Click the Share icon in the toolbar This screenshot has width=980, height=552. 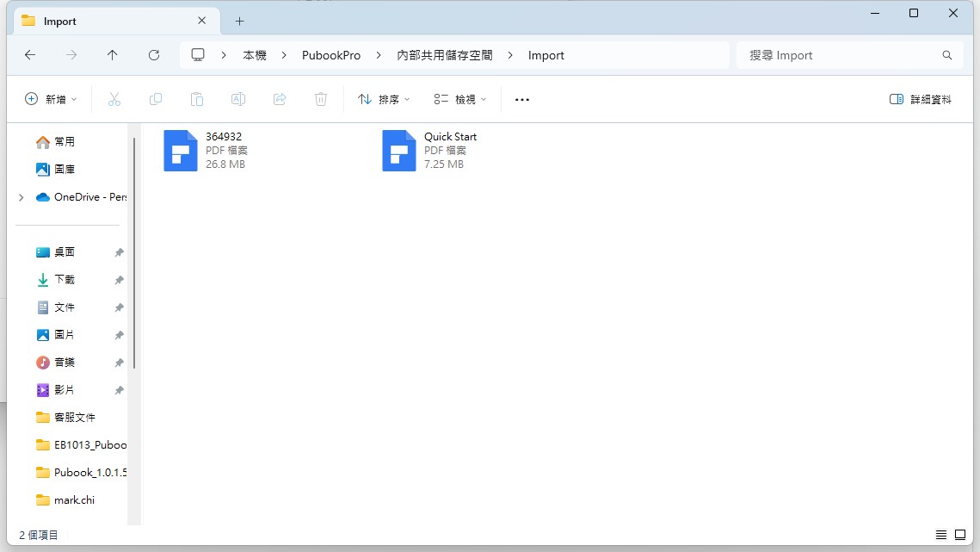tap(280, 99)
